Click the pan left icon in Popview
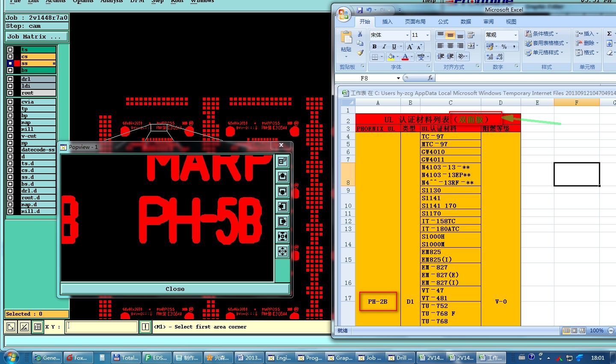Screen dimensions: 616x364 pos(282,206)
